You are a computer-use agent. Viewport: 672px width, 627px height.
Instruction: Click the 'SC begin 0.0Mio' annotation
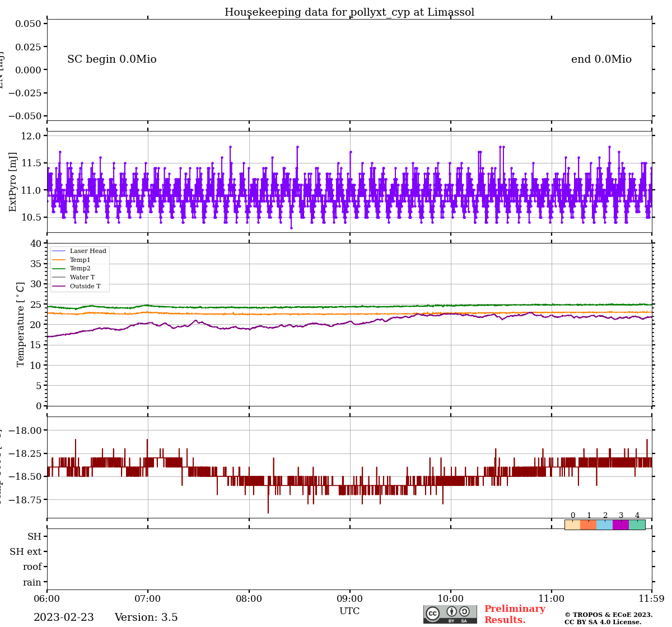[x=112, y=59]
